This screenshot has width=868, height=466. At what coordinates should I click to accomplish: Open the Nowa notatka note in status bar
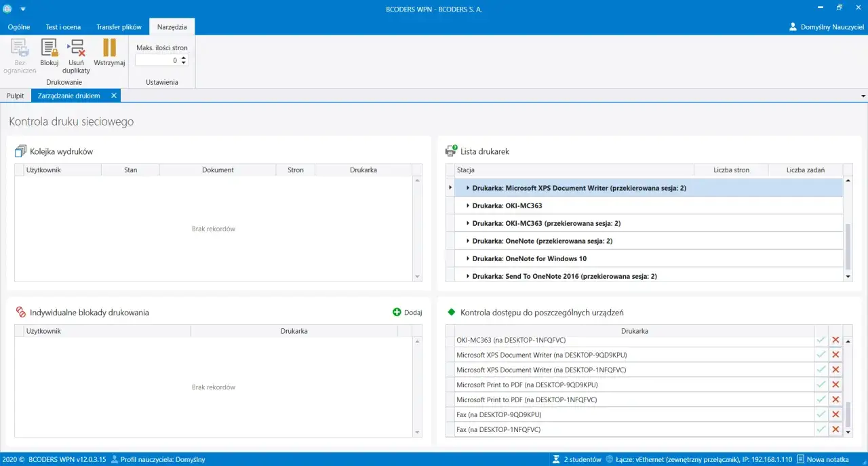[x=823, y=459]
